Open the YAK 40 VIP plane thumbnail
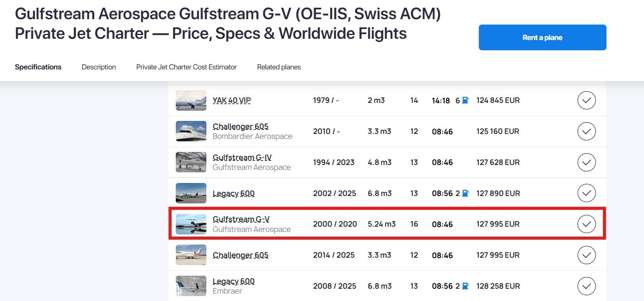Screen dimensions: 644x301 191,100
